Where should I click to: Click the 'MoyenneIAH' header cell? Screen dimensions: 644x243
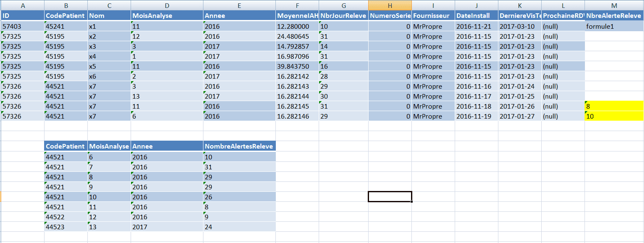297,16
